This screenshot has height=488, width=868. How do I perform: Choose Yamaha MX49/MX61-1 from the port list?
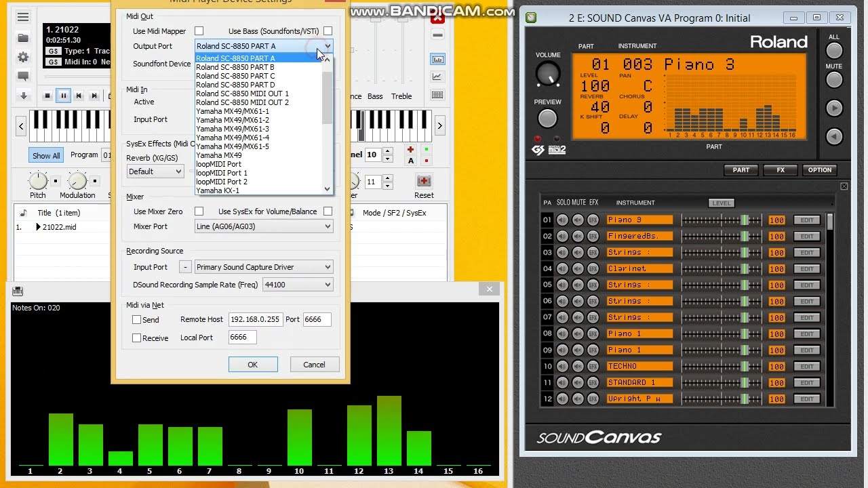pyautogui.click(x=233, y=111)
